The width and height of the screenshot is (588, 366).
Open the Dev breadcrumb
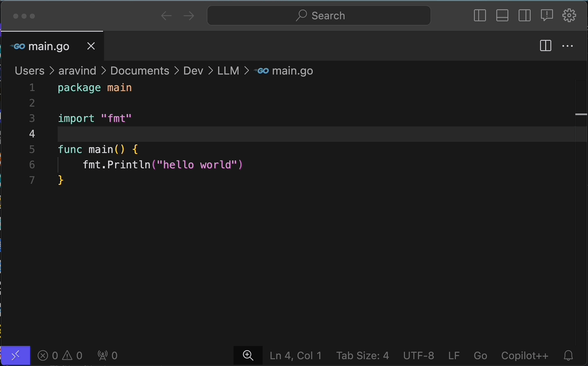click(193, 71)
